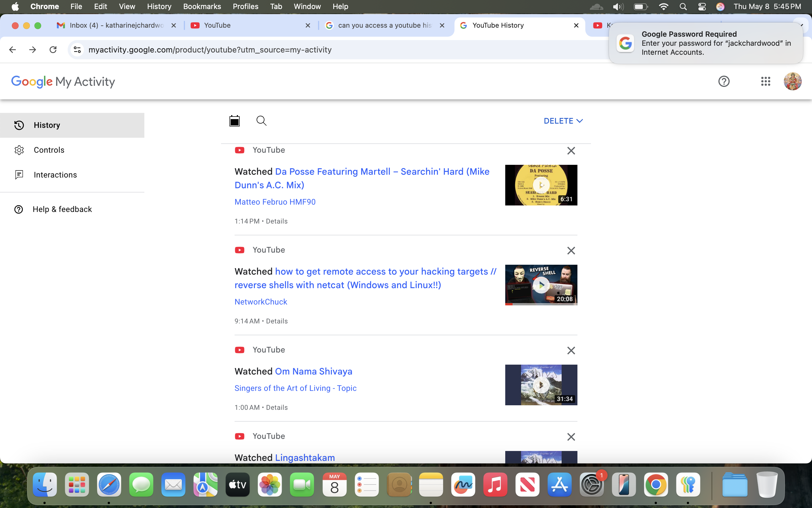Viewport: 812px width, 508px height.
Task: Open Details for the 9:14 AM entry
Action: pos(277,321)
